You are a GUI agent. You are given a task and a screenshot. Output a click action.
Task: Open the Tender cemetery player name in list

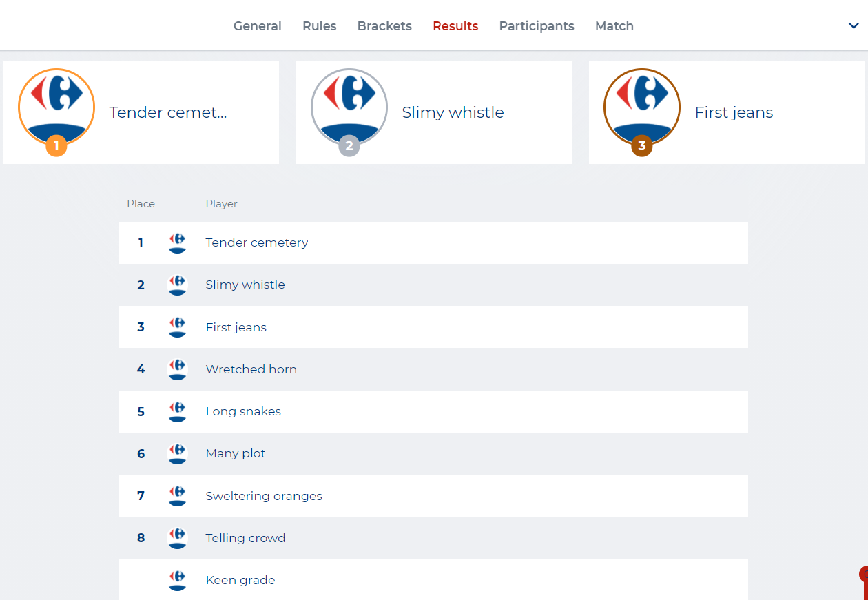tap(256, 242)
